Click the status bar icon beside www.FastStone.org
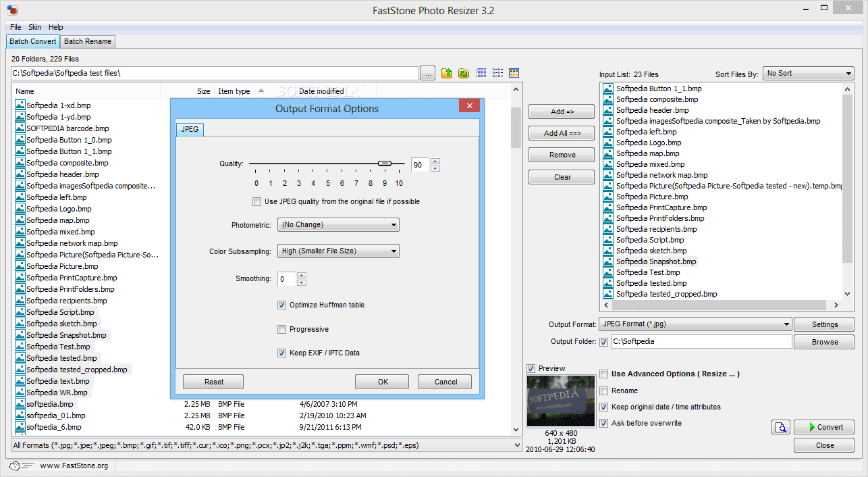The width and height of the screenshot is (868, 477). 22,466
